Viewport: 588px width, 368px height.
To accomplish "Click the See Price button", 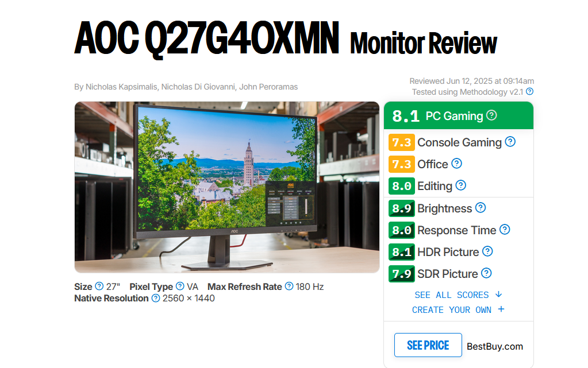I will tap(428, 345).
